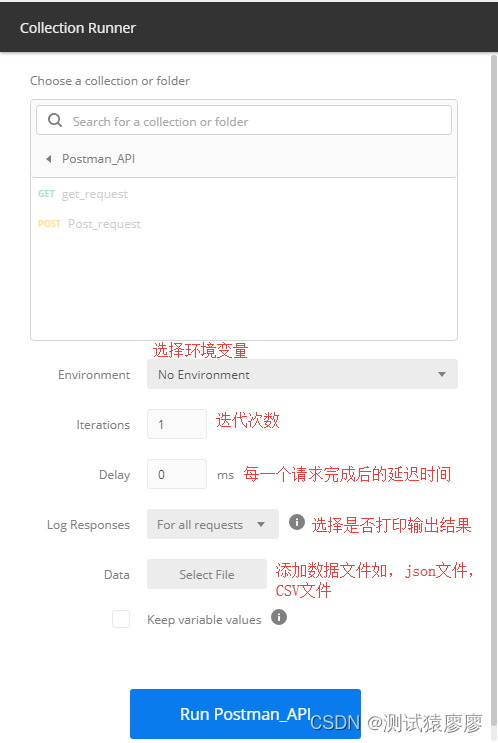
Task: Click the Delay input field
Action: 177,474
